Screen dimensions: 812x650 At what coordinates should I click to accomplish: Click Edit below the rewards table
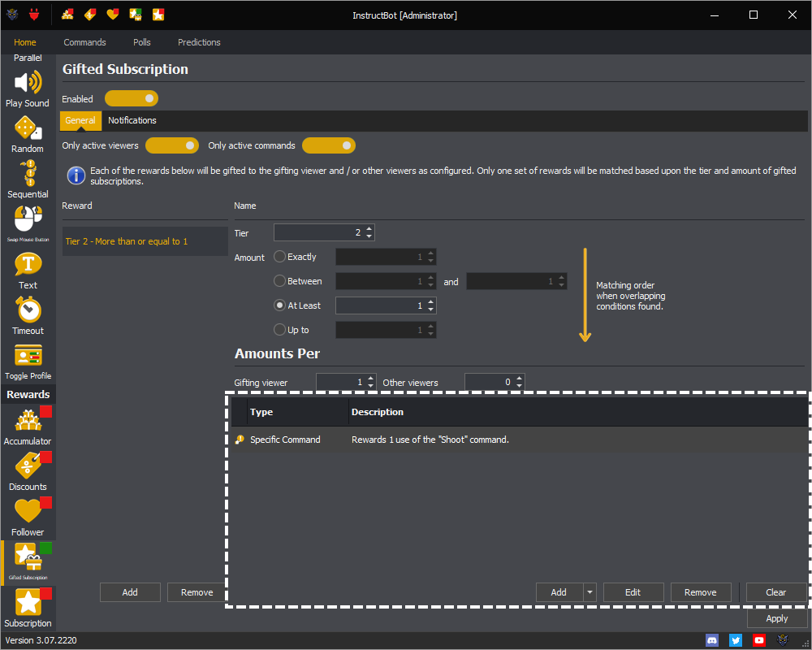coord(633,592)
